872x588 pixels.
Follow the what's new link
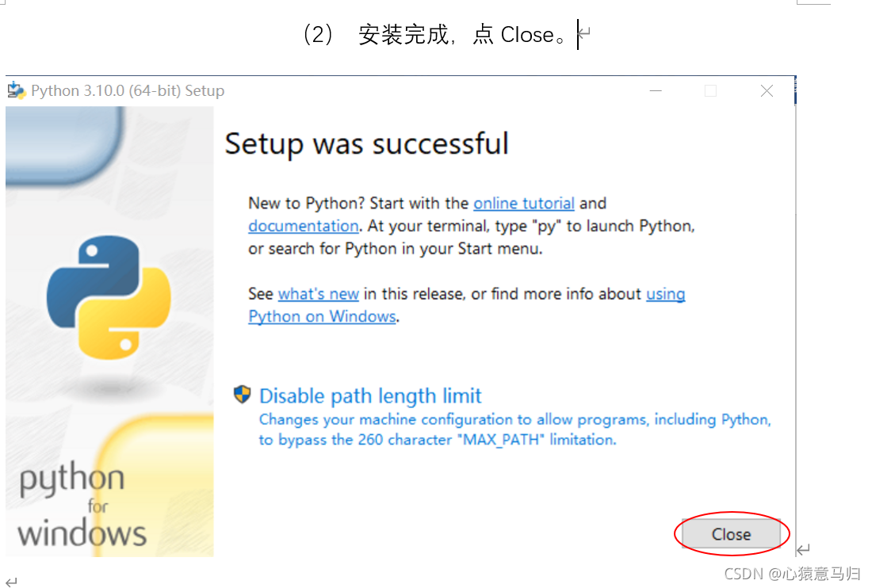[x=318, y=294]
